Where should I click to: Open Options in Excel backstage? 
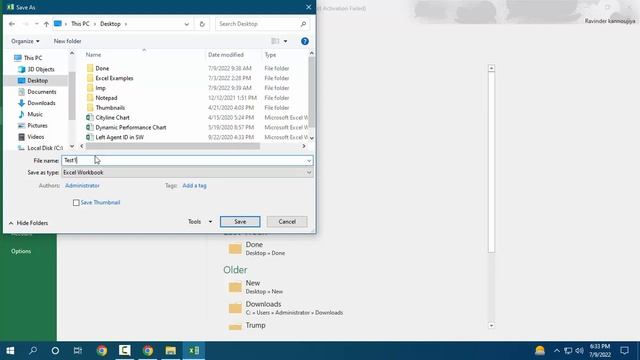(x=21, y=251)
